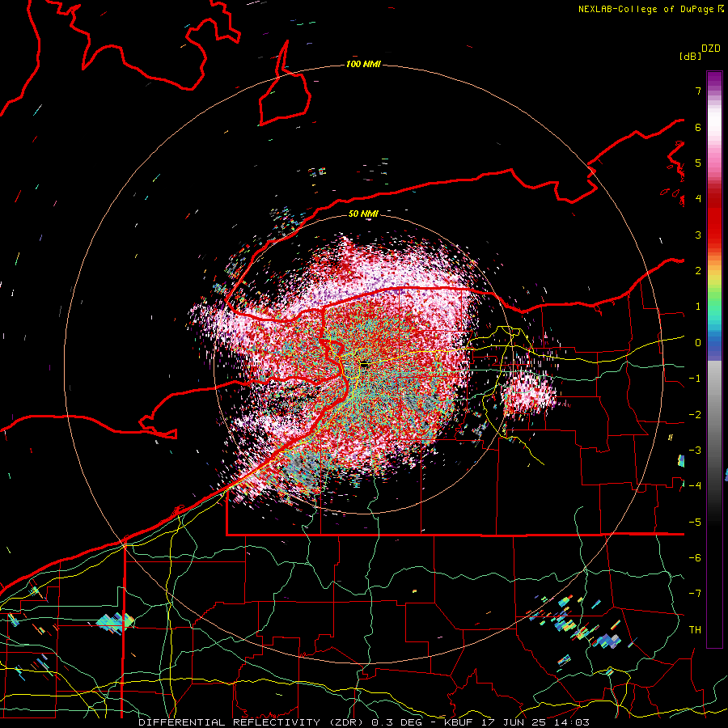Click the 100 NMI range ring label

pos(363,64)
